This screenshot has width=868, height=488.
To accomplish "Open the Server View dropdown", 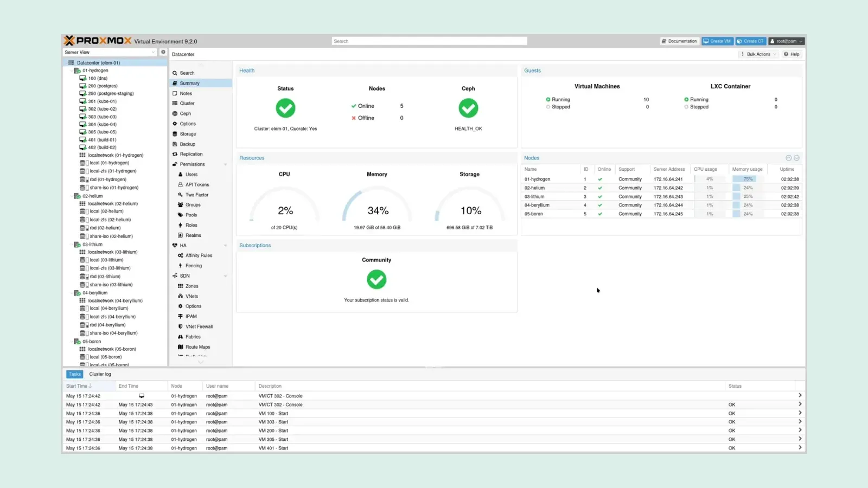I will 110,53.
